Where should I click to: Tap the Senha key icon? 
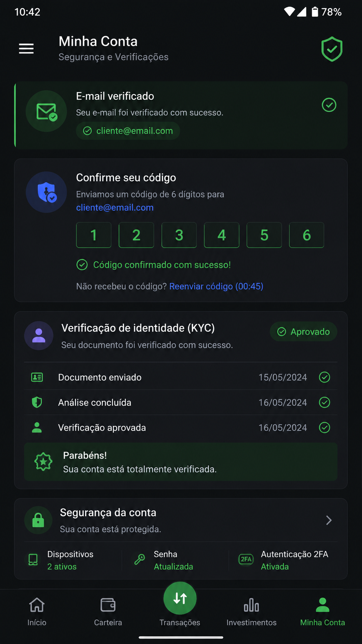click(140, 559)
